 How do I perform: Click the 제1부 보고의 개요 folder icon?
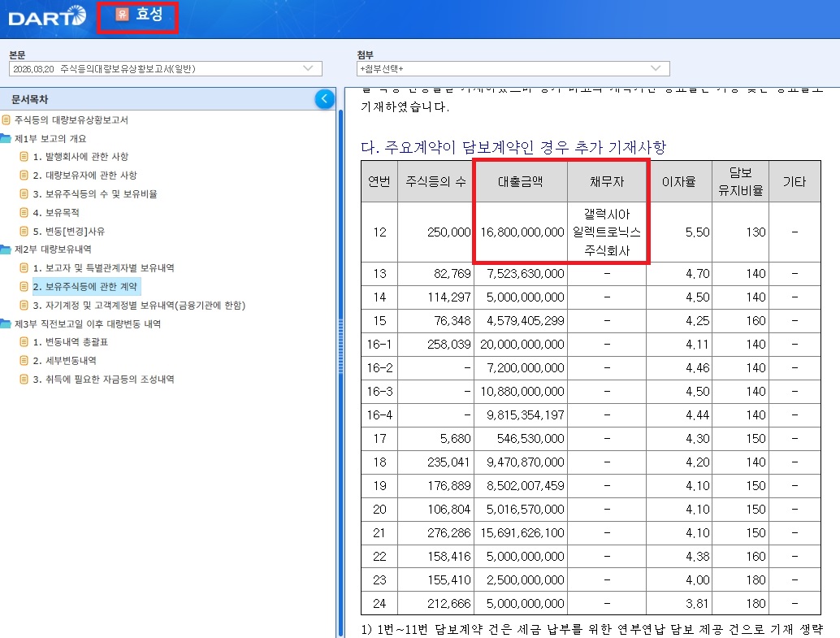click(6, 138)
